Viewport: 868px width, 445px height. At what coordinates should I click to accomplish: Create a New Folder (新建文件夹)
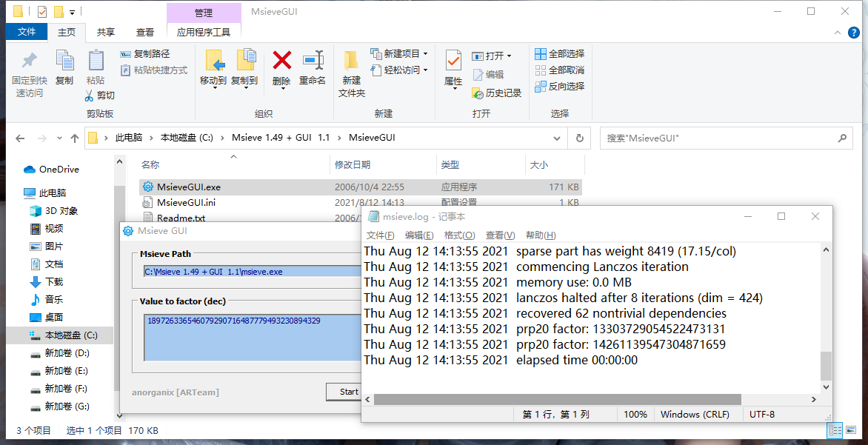click(x=352, y=73)
